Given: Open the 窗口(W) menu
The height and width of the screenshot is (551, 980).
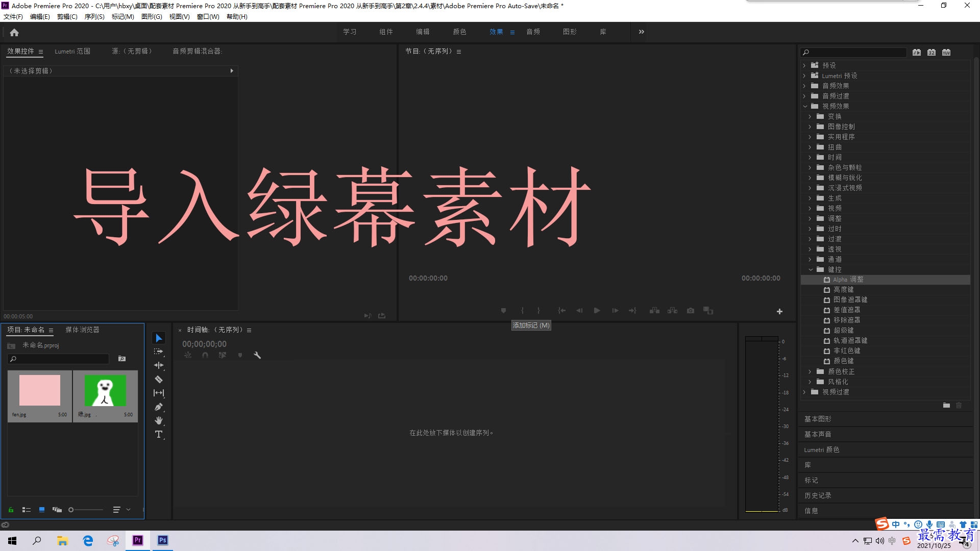Looking at the screenshot, I should click(208, 17).
